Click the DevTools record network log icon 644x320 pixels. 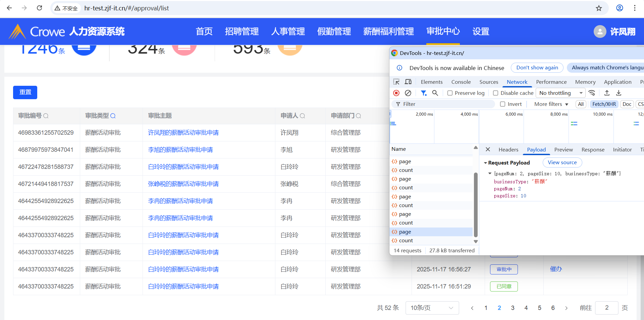[x=396, y=93]
